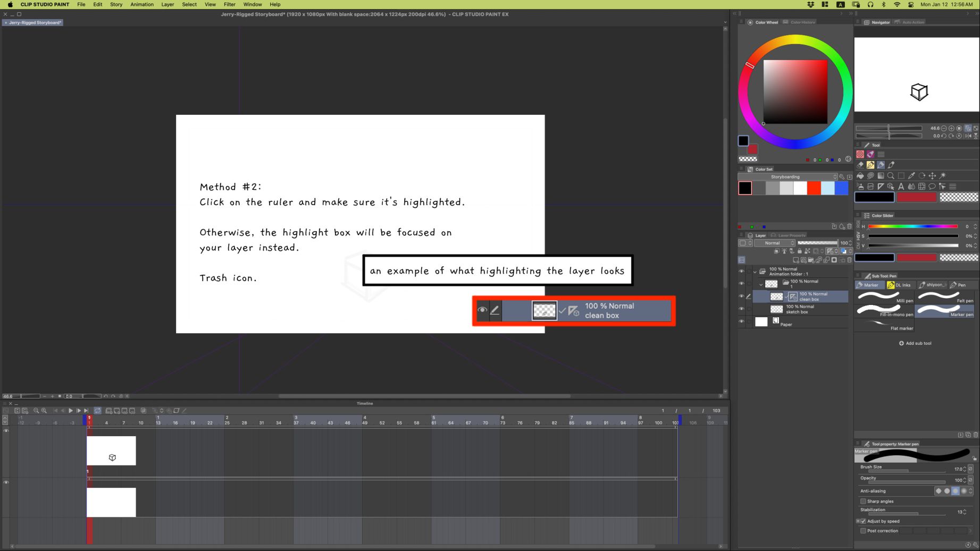The image size is (980, 551).
Task: Switch to the Color History tab
Action: [799, 22]
